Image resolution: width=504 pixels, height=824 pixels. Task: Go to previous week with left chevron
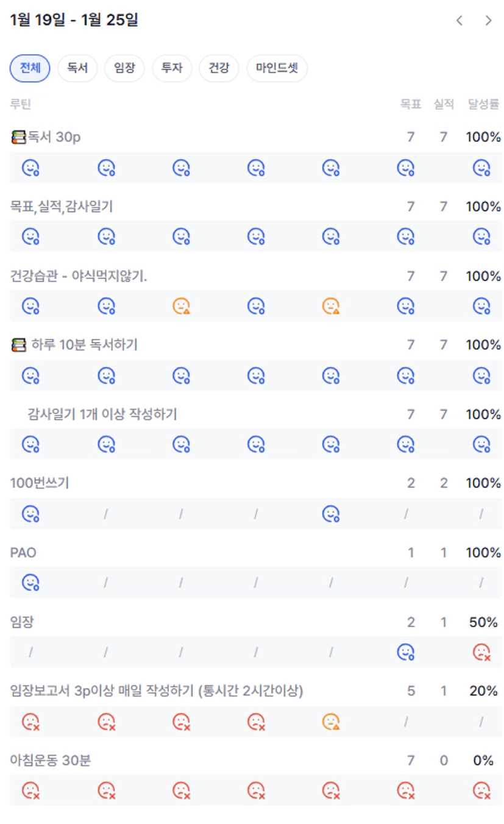click(x=460, y=21)
